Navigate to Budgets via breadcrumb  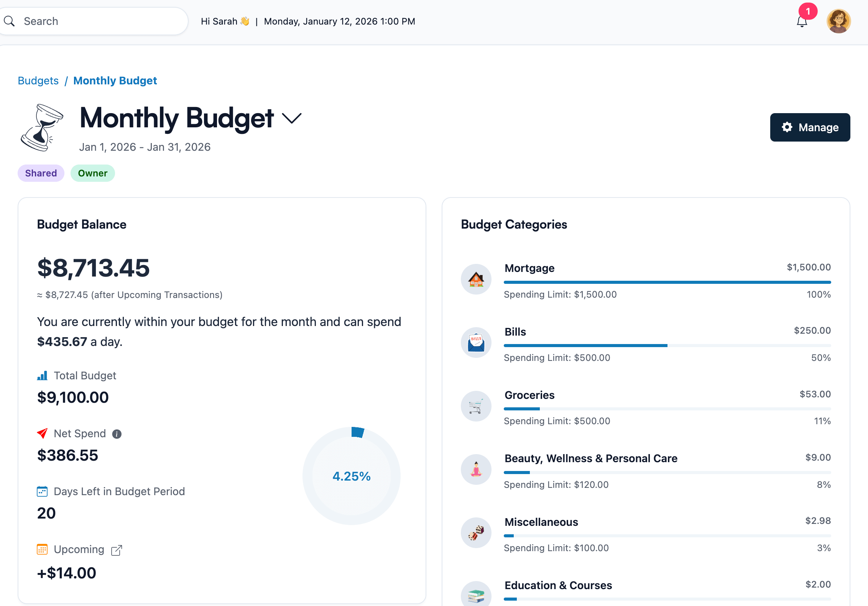click(x=38, y=81)
